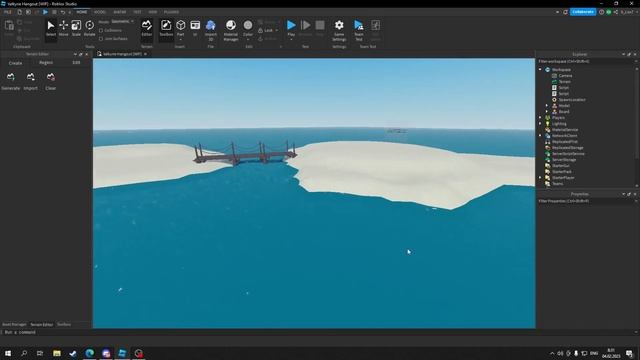
Task: Open the Toolbox from the ribbon
Action: point(166,29)
